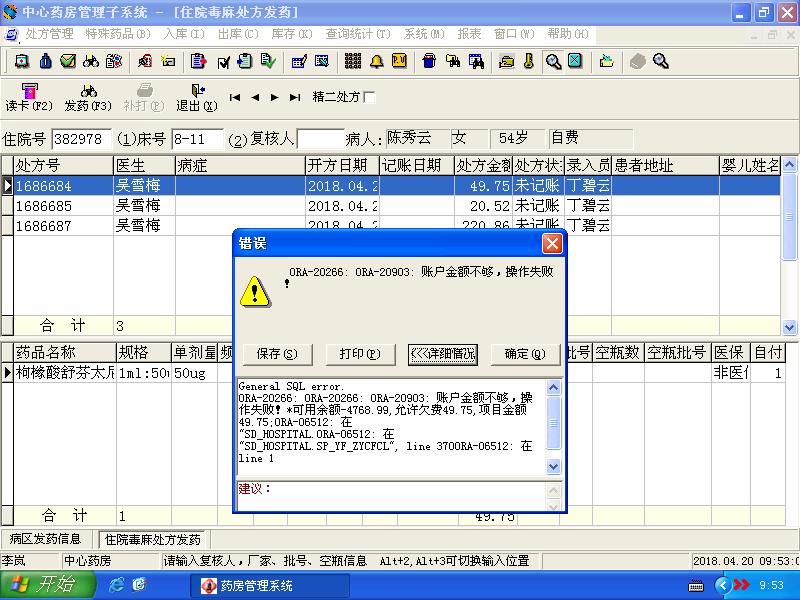Go to previous record arrow

[255, 97]
